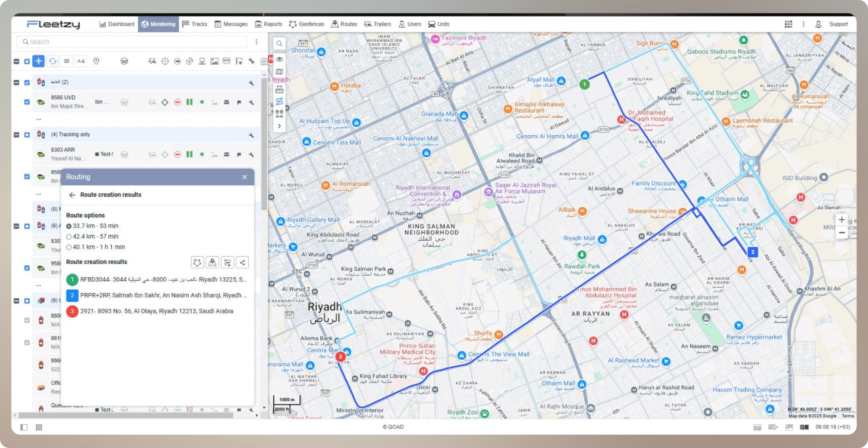Viewport: 868px width, 448px height.
Task: Select the distance measuring ruler tool
Action: tap(279, 89)
